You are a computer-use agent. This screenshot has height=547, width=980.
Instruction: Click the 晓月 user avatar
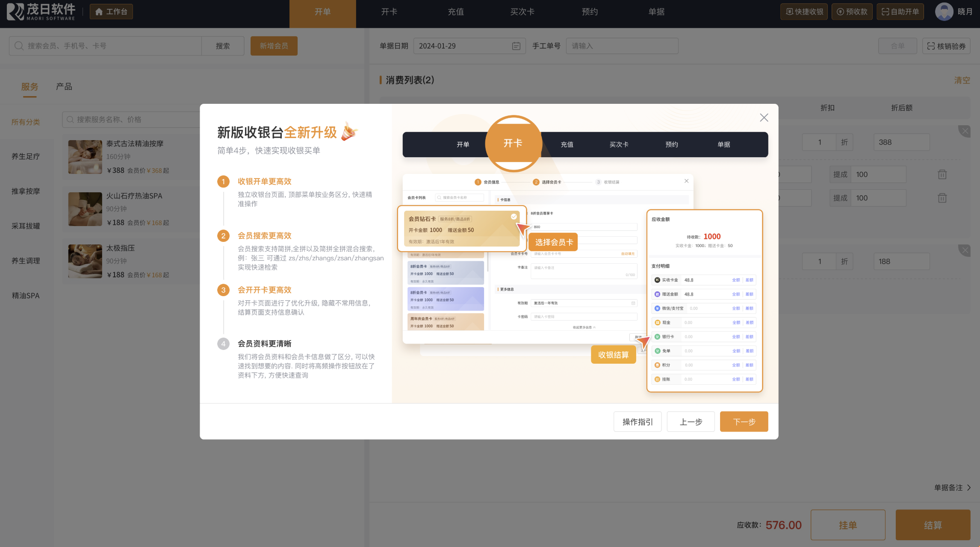(x=944, y=12)
